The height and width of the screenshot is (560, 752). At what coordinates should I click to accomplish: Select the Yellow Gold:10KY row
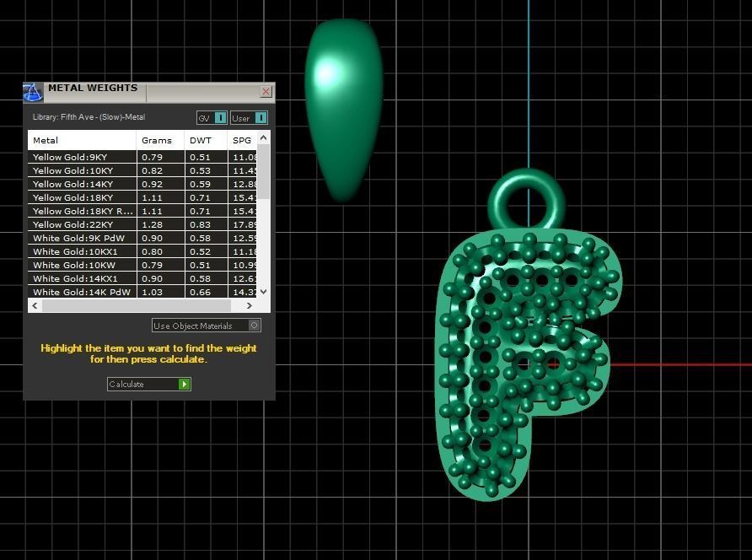pos(142,170)
